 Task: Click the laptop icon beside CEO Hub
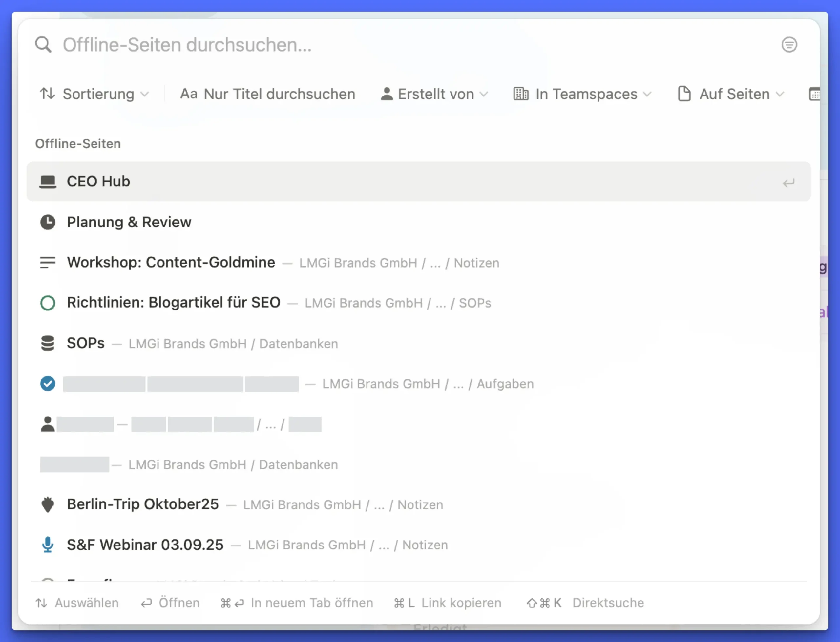(x=48, y=182)
